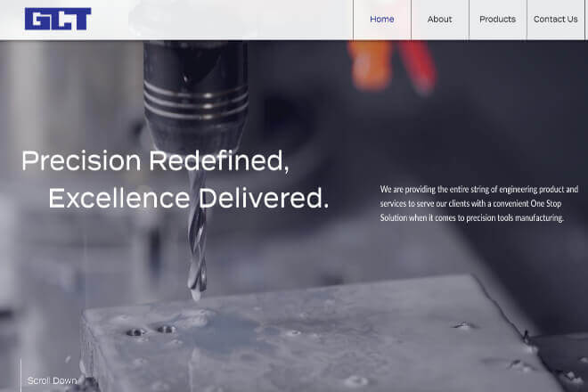Click the 'Excellence Delivered.' headline line
The image size is (588, 392).
coord(188,198)
